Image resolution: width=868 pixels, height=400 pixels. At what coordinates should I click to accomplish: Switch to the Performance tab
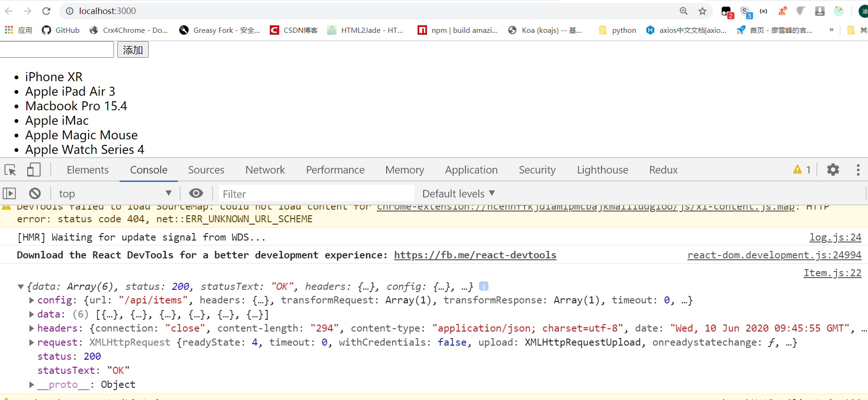pos(335,170)
